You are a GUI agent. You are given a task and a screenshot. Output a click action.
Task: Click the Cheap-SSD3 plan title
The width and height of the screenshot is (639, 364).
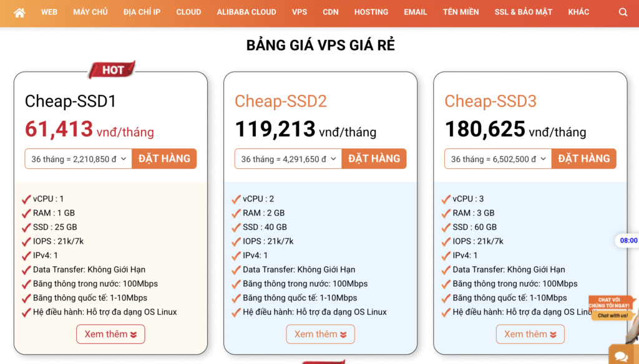click(490, 101)
